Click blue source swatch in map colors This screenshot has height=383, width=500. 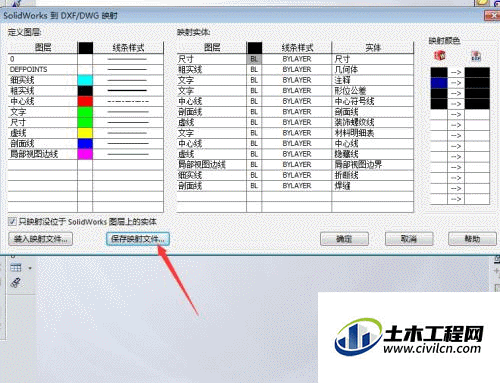[x=439, y=83]
